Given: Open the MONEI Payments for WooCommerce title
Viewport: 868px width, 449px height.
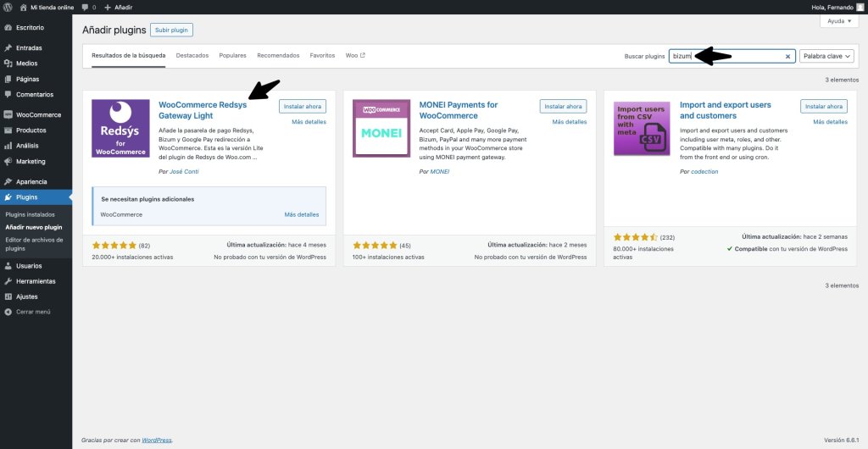Looking at the screenshot, I should click(459, 111).
